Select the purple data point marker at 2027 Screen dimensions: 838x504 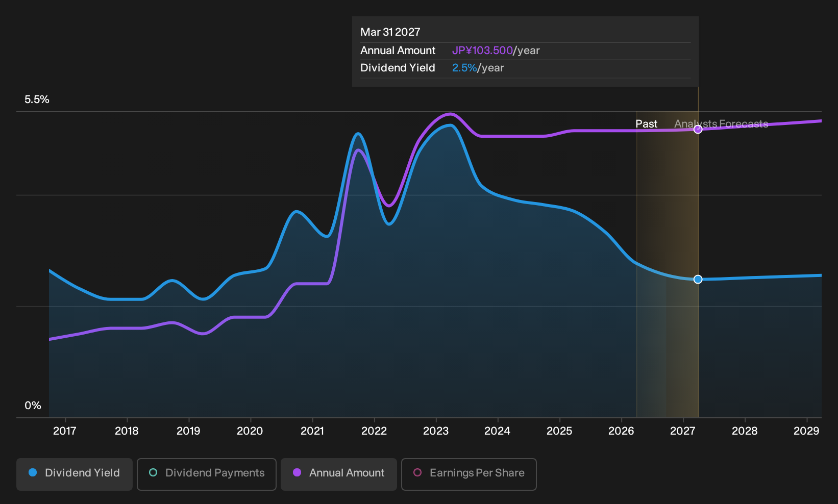(698, 130)
